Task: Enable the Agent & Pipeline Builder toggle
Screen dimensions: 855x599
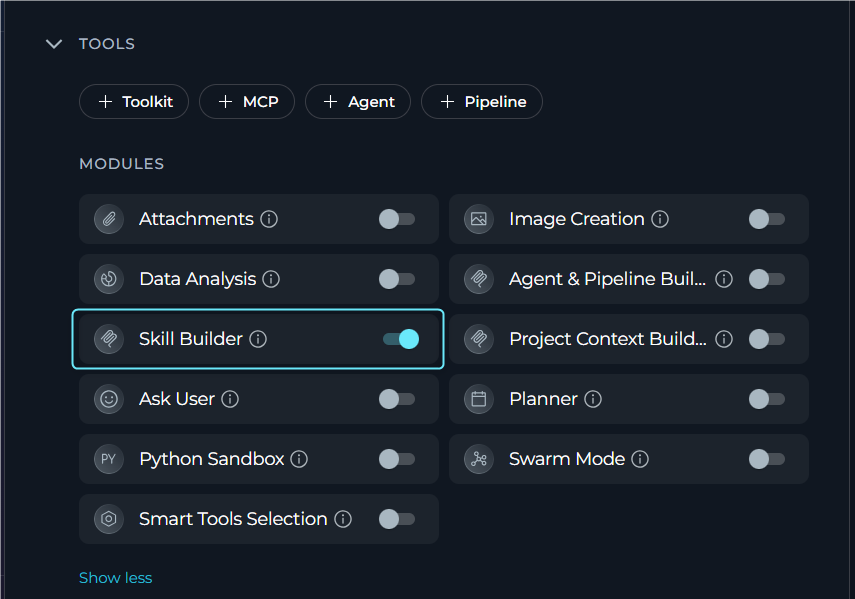Action: 767,279
